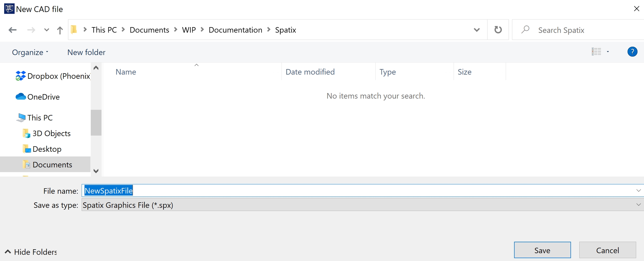Click the Dropbox (Phoenix) icon in sidebar
This screenshot has height=261, width=644.
point(20,76)
